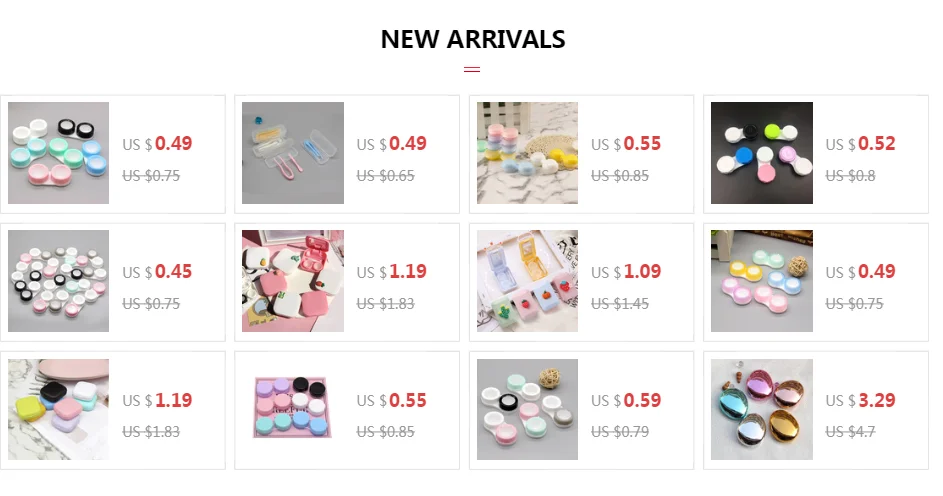This screenshot has height=496, width=943.
Task: Click the US $0.45 price link
Action: pyautogui.click(x=157, y=272)
